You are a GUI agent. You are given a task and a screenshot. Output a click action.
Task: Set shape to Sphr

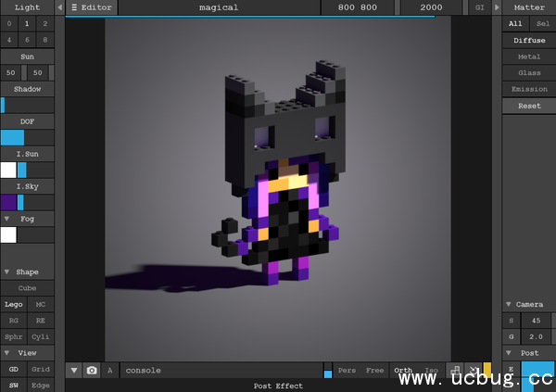coord(14,336)
